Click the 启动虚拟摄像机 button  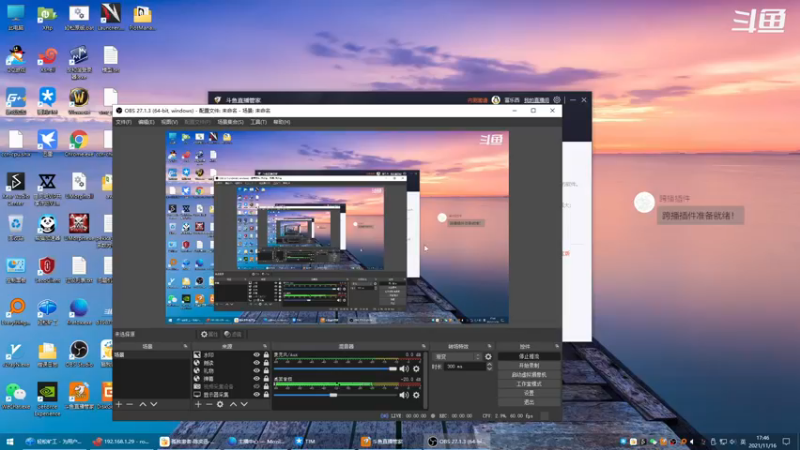[529, 374]
